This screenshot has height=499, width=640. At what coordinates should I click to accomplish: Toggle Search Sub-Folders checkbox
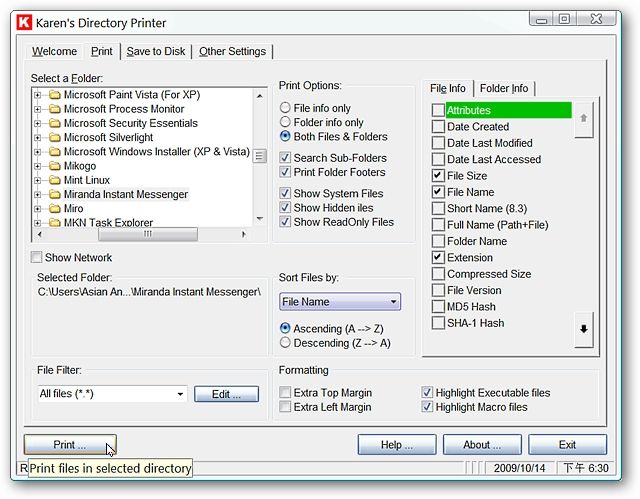coord(285,157)
